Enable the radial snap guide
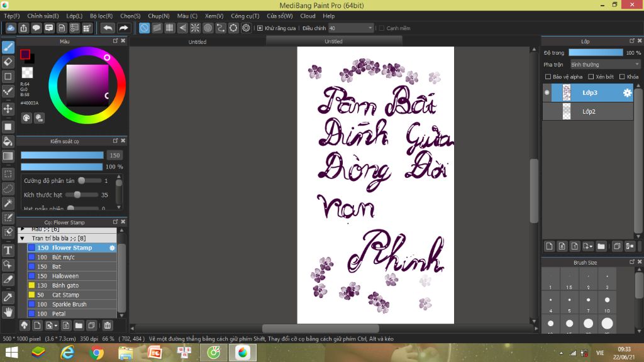644x362 pixels. [195, 28]
